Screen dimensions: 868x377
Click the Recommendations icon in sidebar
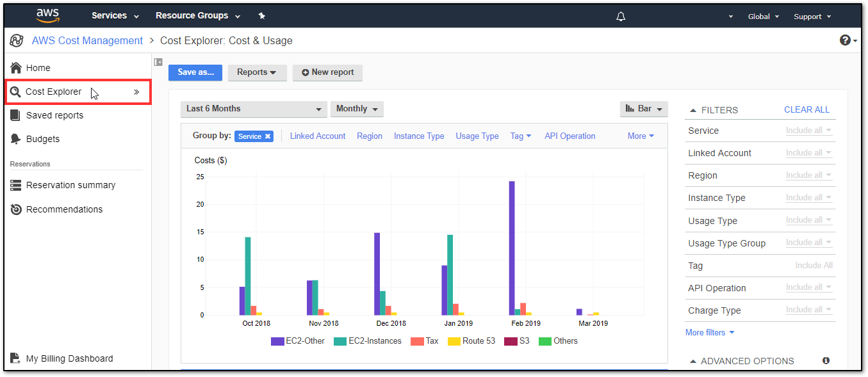(x=15, y=209)
